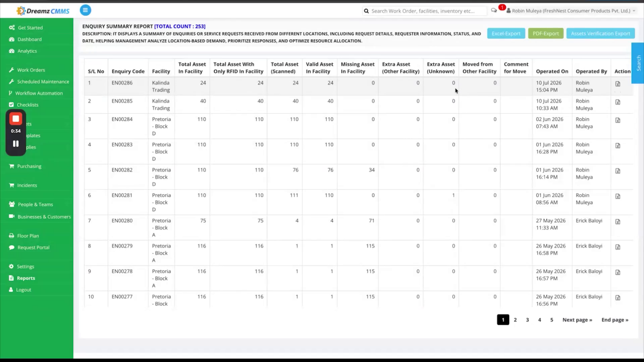Open the chat messages icon
Image resolution: width=644 pixels, height=362 pixels.
(x=494, y=10)
